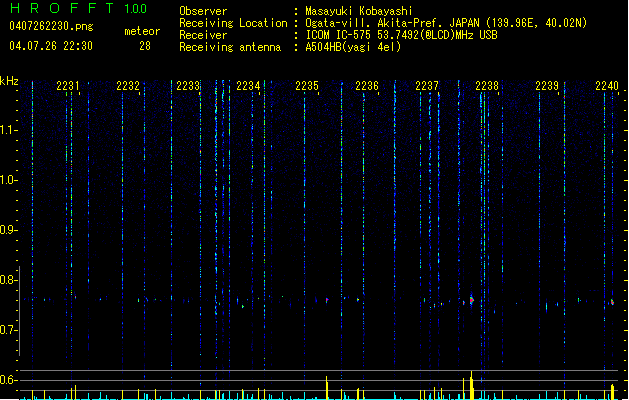The width and height of the screenshot is (629, 400).
Task: Click the 2233 time marker
Action: pyautogui.click(x=188, y=86)
